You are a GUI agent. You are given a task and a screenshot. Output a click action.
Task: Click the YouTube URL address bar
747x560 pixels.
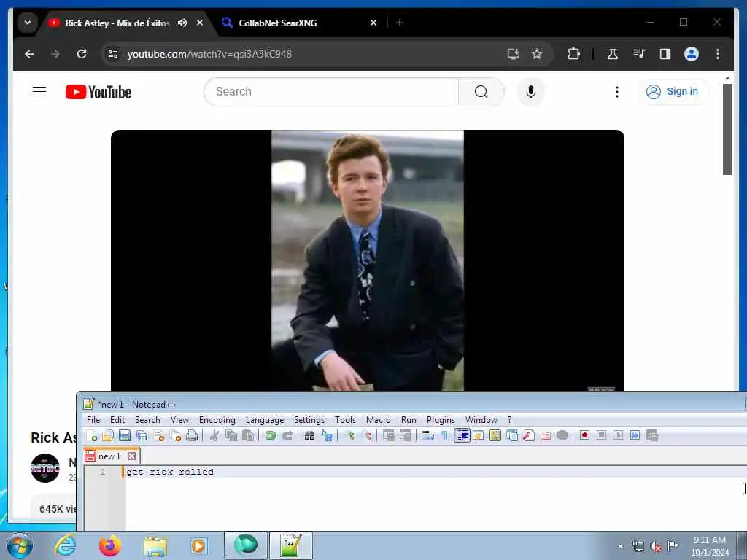click(305, 54)
